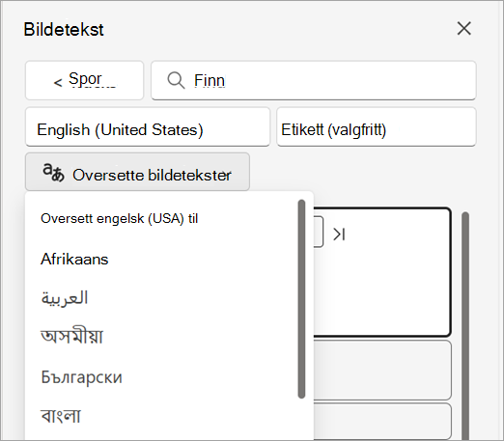Select the highlighted first caption box
Viewport: 504px width, 441px height.
tap(382, 272)
